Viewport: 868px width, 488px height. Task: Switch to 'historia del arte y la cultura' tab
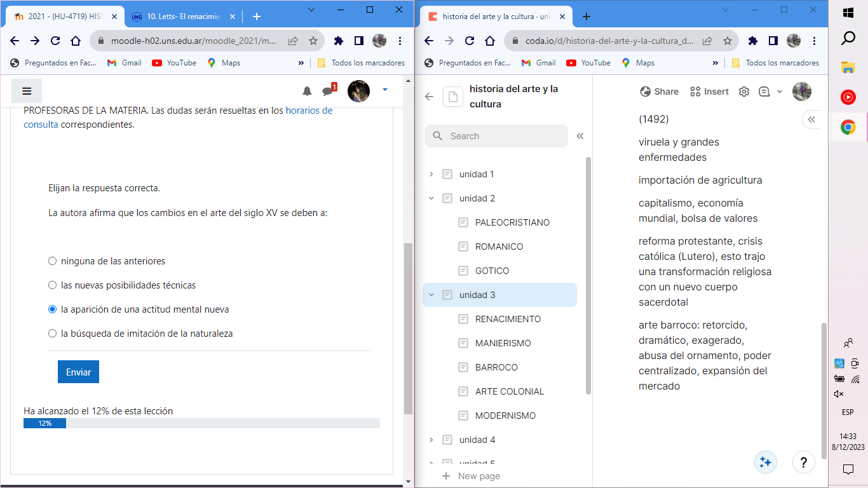(496, 17)
